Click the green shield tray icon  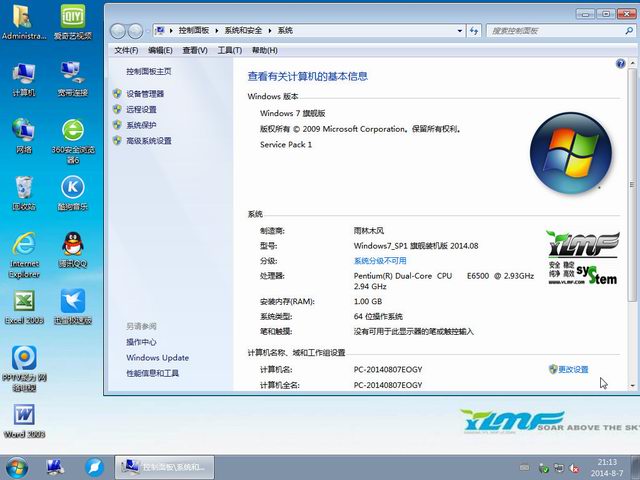(543, 468)
